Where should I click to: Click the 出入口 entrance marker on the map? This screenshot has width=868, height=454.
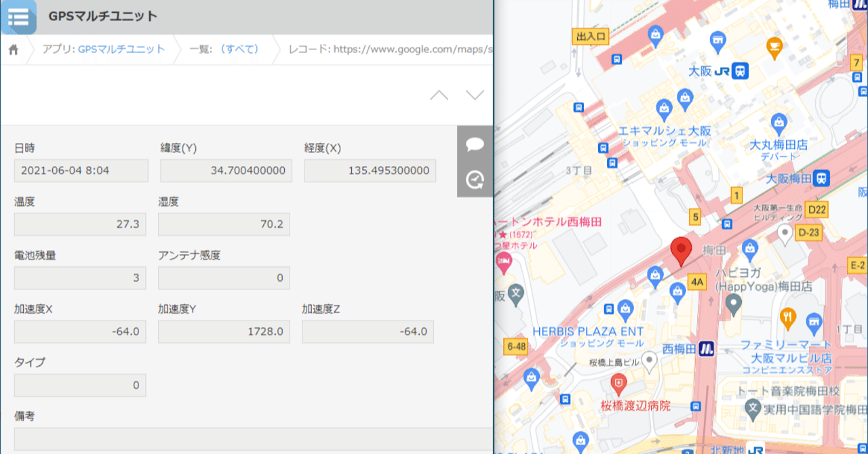pos(590,37)
